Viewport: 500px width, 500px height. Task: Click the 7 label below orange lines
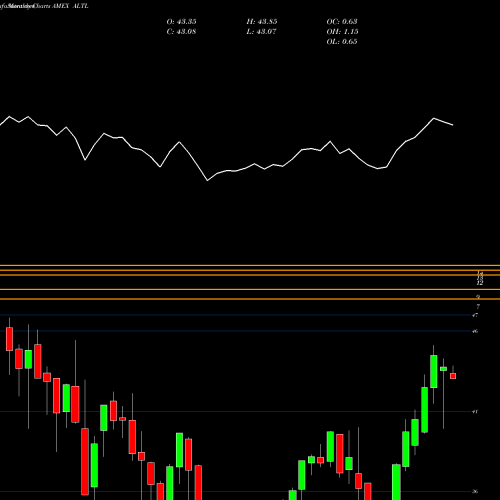tap(478, 306)
